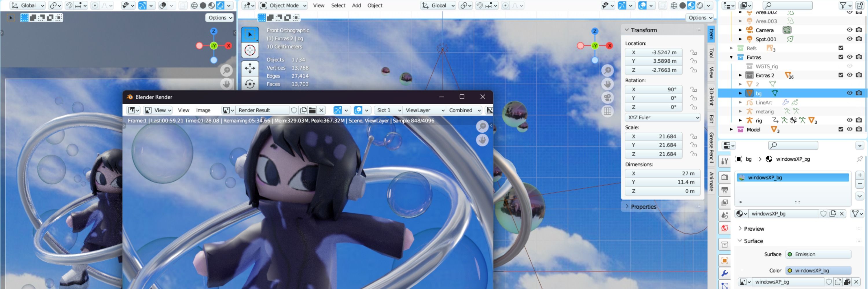Open the Combined pass dropdown

pos(464,110)
